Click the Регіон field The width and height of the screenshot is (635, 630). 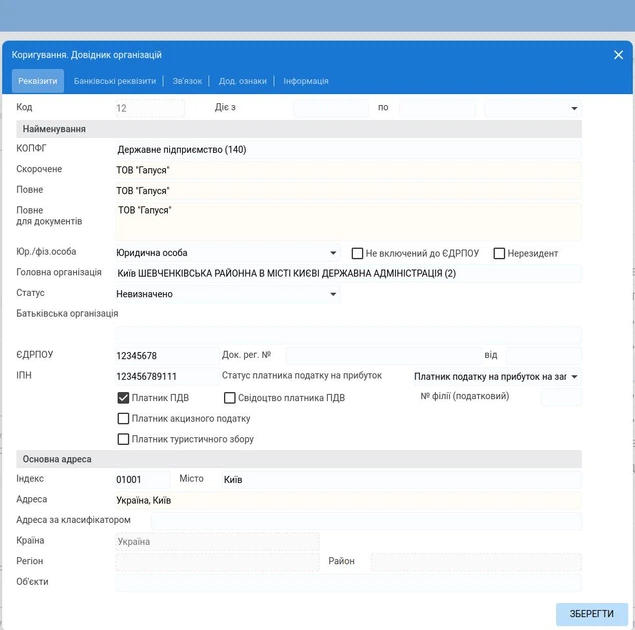217,562
